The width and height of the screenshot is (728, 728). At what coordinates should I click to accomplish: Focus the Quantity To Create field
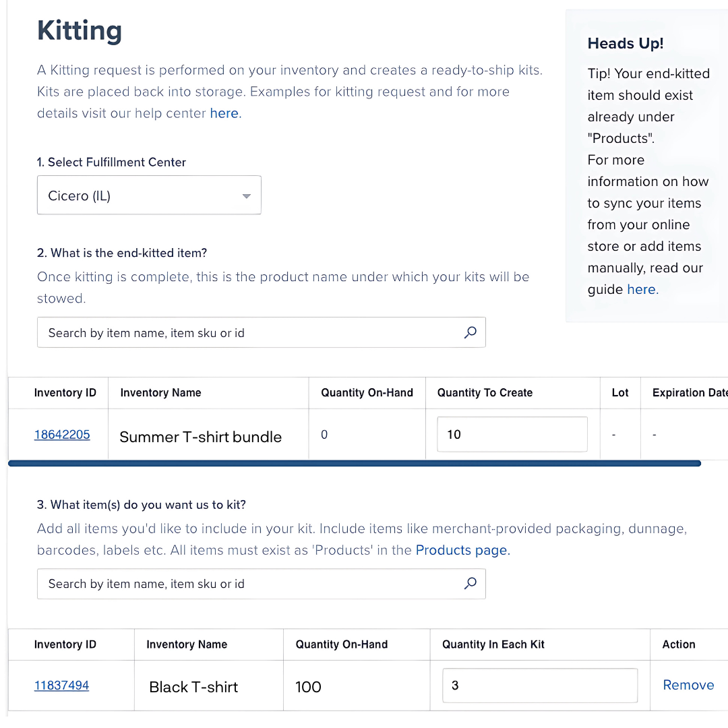512,435
